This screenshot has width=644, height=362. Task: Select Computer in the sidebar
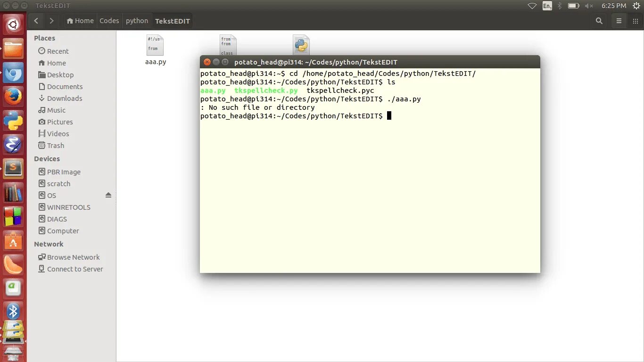[58, 231]
